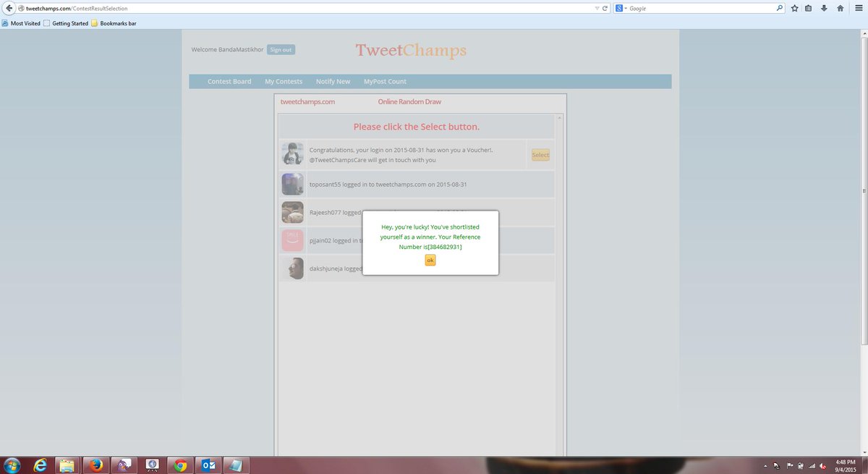Image resolution: width=868 pixels, height=474 pixels.
Task: Show bookmarks list icon
Action: (809, 9)
